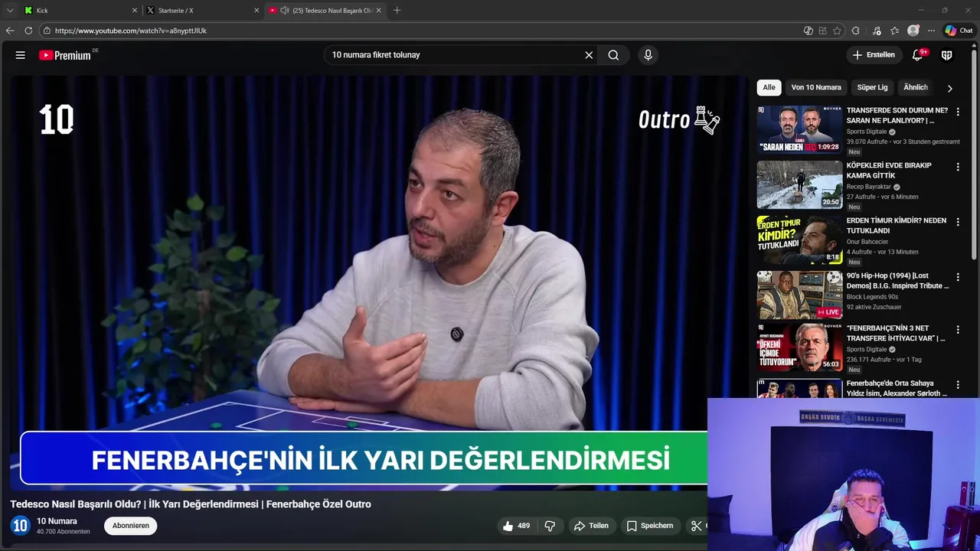This screenshot has height=551, width=980.
Task: Switch to the Startseite / X tab
Action: pyautogui.click(x=203, y=11)
